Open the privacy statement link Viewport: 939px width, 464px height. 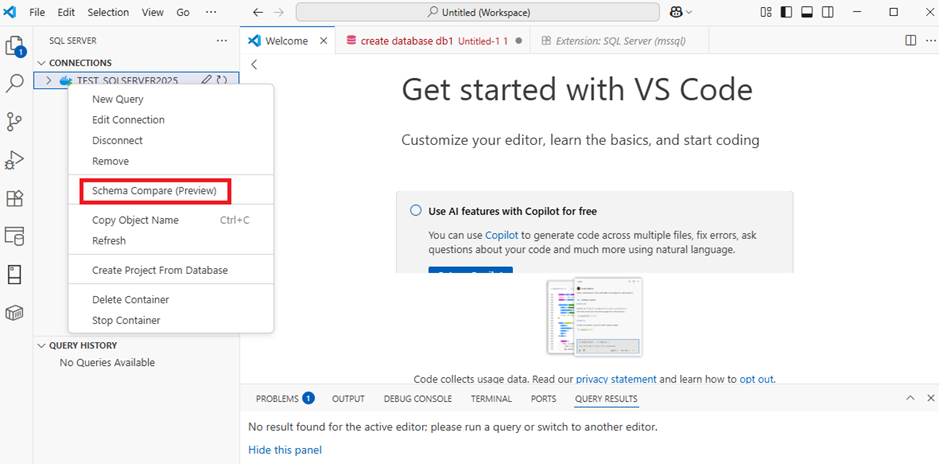point(616,379)
